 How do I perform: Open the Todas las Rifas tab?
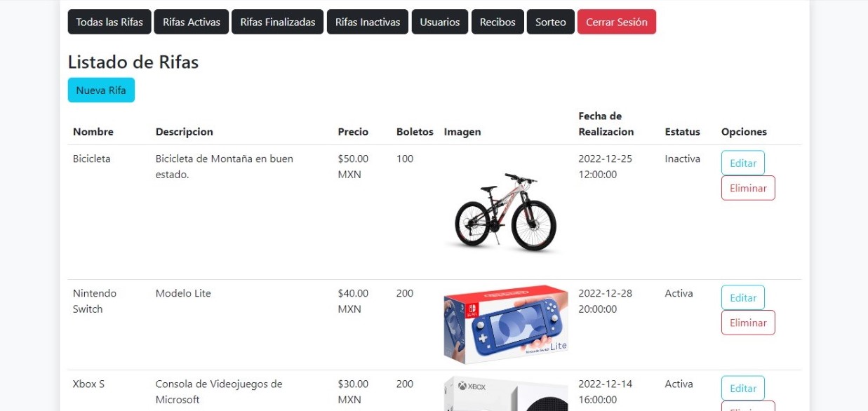(109, 22)
